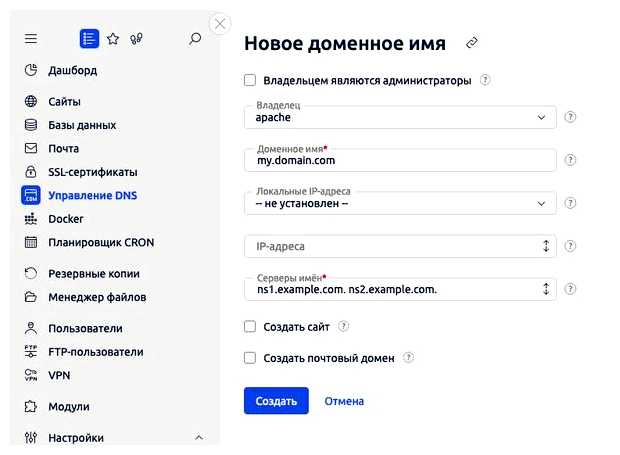Click the Создать button
The image size is (620, 455).
(x=276, y=401)
